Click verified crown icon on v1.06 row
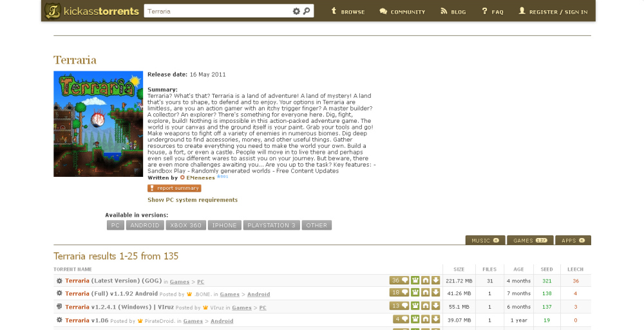This screenshot has width=644, height=330. 415,319
